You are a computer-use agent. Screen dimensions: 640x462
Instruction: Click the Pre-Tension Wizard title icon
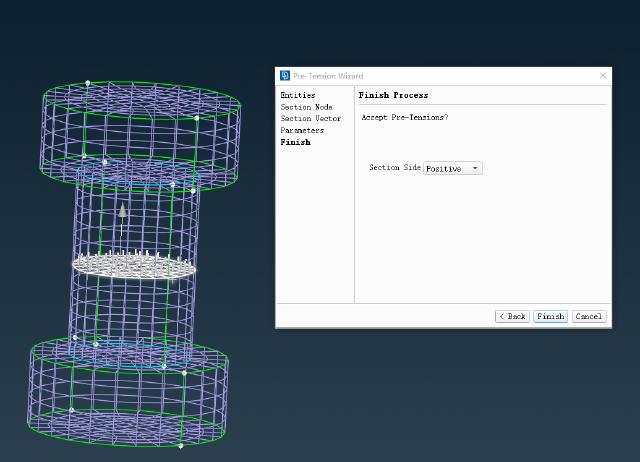click(x=285, y=76)
